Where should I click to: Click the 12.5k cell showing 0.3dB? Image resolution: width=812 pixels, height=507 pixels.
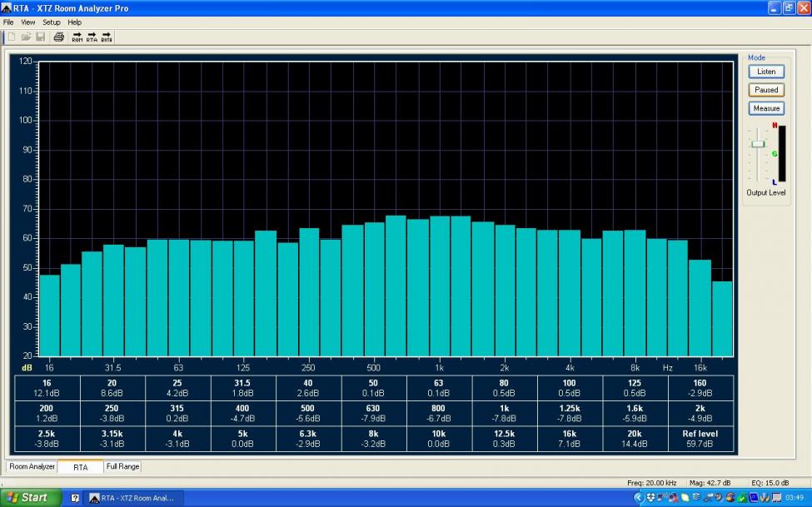pos(504,439)
